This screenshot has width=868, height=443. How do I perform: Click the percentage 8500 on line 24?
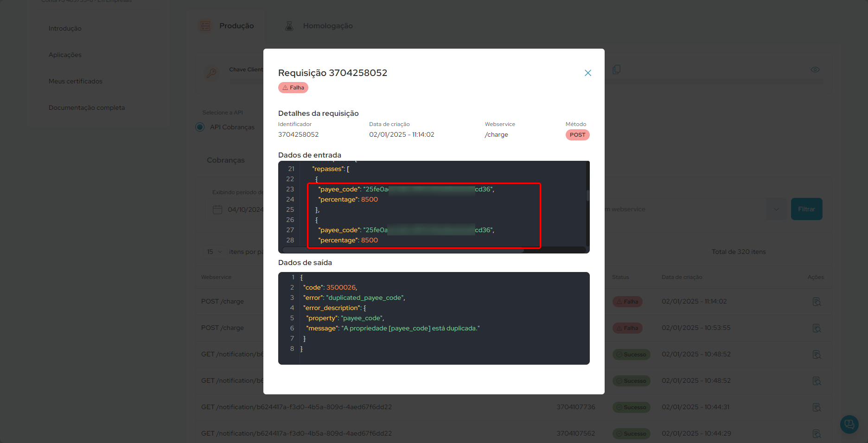pyautogui.click(x=369, y=199)
